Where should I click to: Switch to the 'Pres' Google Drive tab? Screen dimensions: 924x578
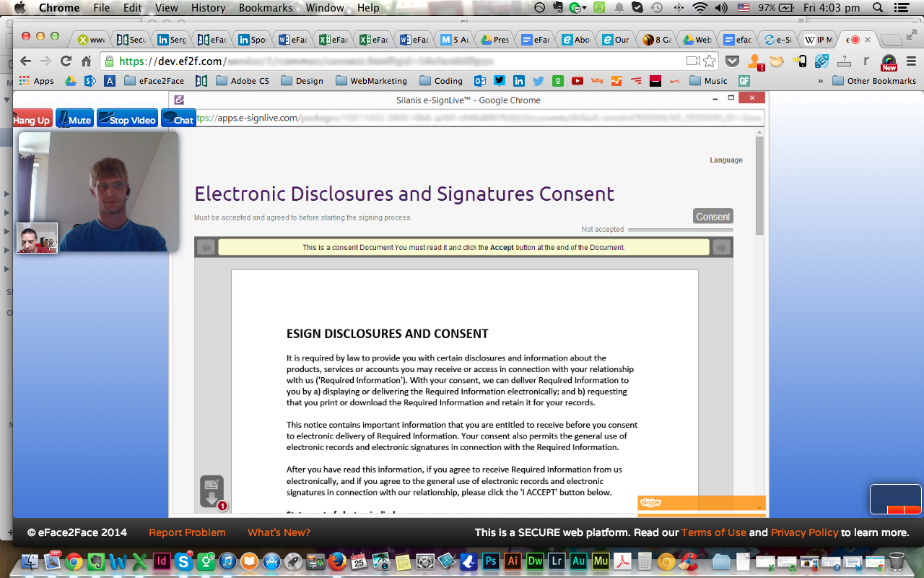pyautogui.click(x=494, y=40)
